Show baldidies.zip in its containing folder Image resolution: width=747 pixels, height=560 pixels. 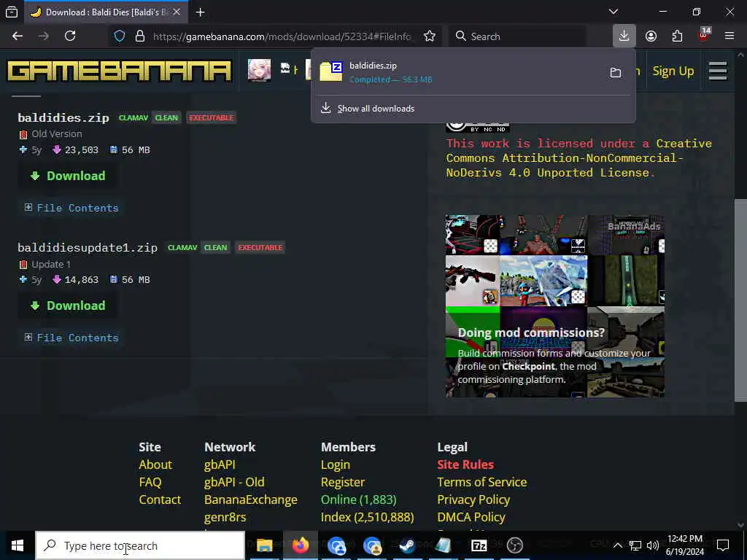616,72
